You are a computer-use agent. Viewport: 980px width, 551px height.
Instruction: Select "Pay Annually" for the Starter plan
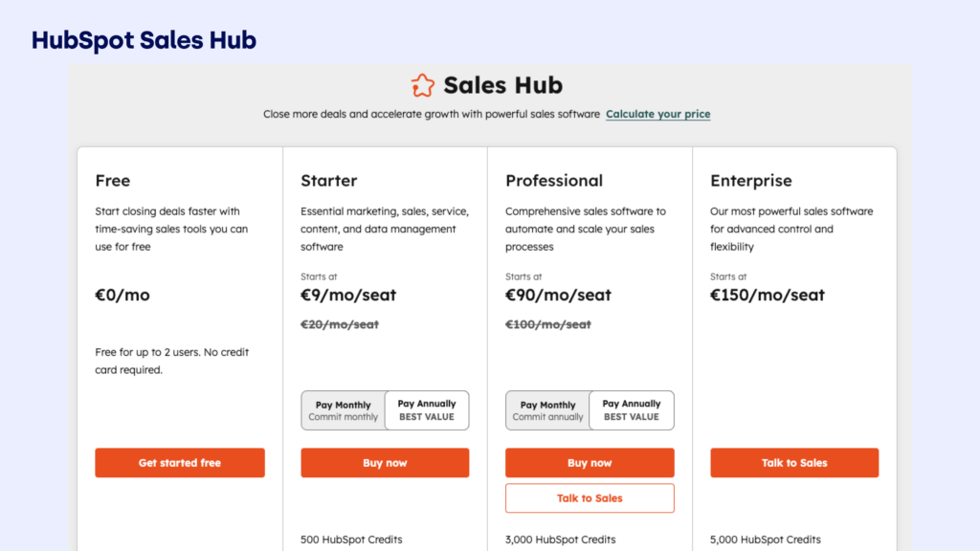427,409
